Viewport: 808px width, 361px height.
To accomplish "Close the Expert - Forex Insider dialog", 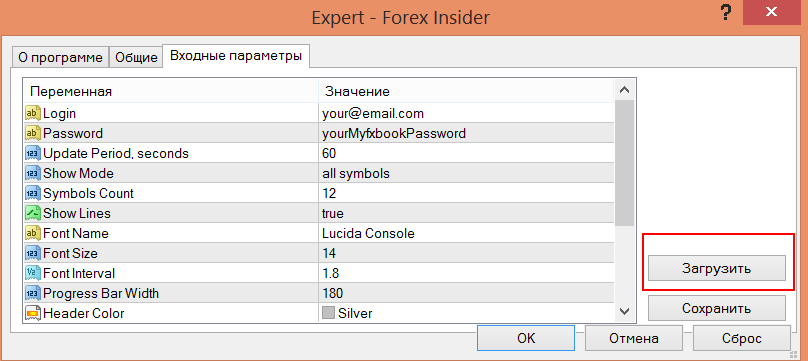I will (771, 12).
